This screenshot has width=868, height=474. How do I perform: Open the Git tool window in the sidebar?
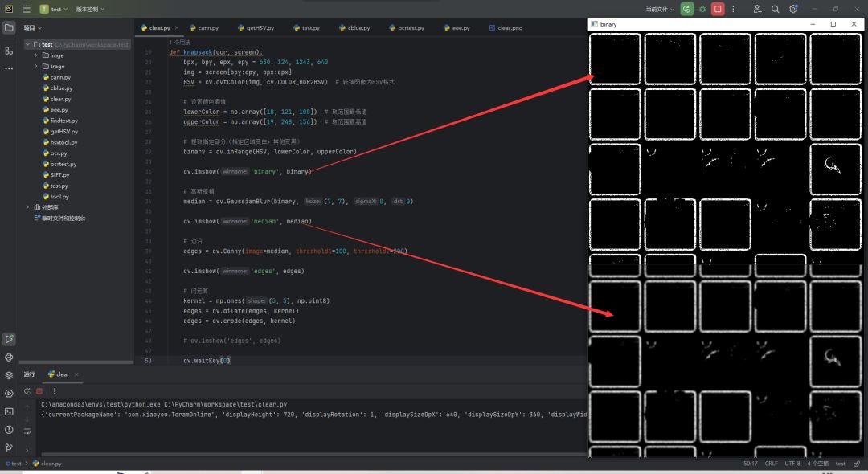(x=9, y=447)
